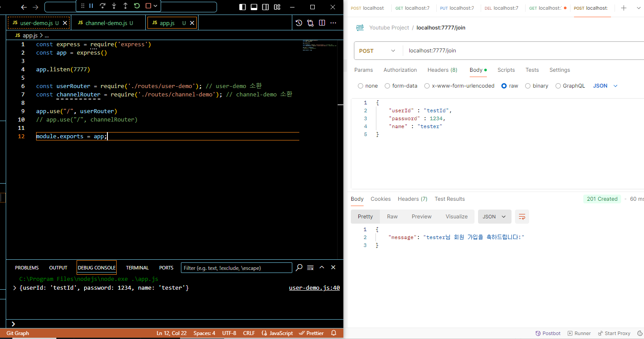
Task: Clear the debug console output
Action: 310,268
